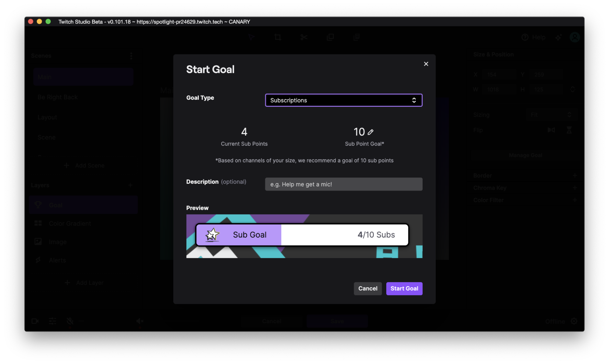The width and height of the screenshot is (609, 364).
Task: Toggle horizontal flip in the Flip row
Action: point(551,130)
